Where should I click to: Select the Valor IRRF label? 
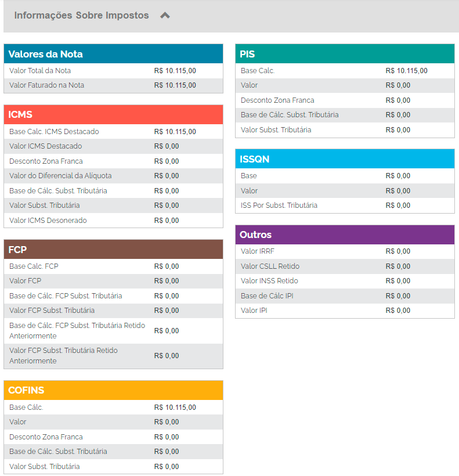[258, 251]
